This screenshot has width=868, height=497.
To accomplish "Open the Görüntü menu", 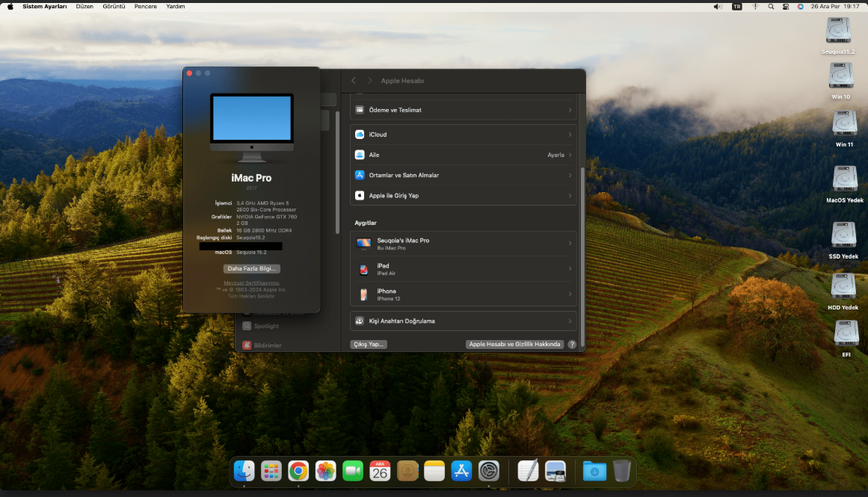I will [x=114, y=7].
